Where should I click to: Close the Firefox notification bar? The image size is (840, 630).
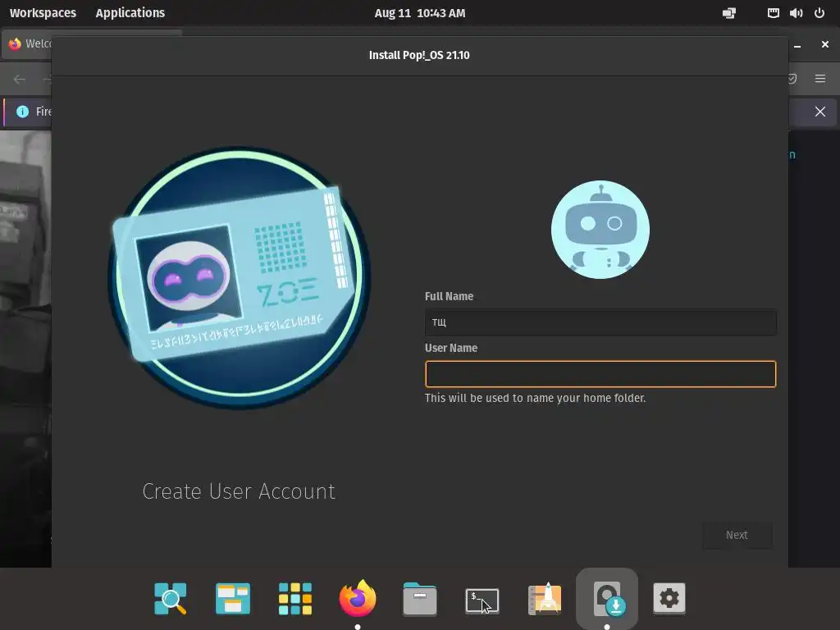820,112
